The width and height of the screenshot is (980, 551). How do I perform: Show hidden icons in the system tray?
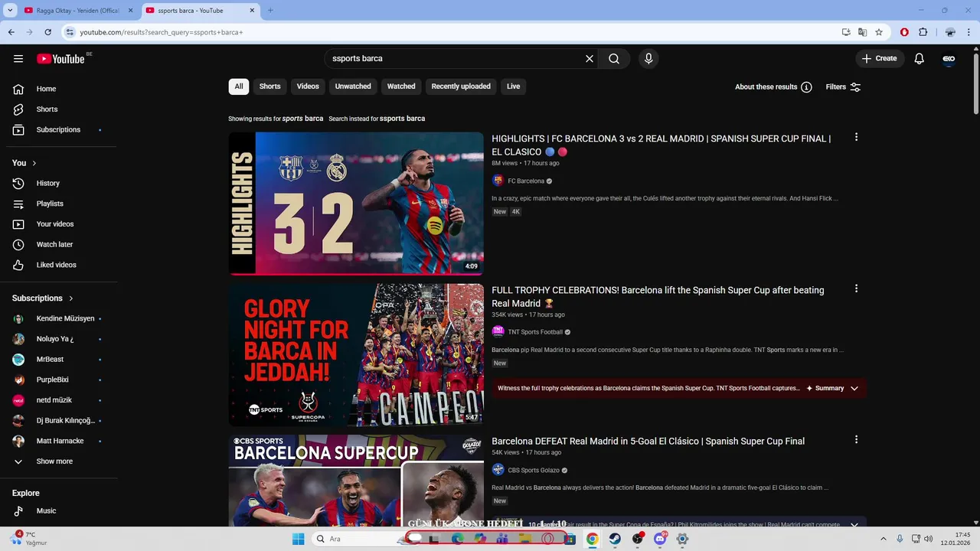(883, 539)
